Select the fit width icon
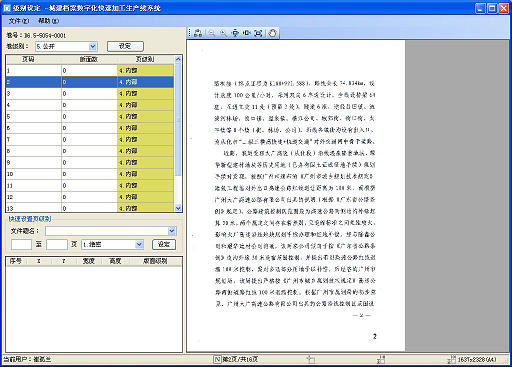Image resolution: width=512 pixels, height=367 pixels. click(x=247, y=33)
